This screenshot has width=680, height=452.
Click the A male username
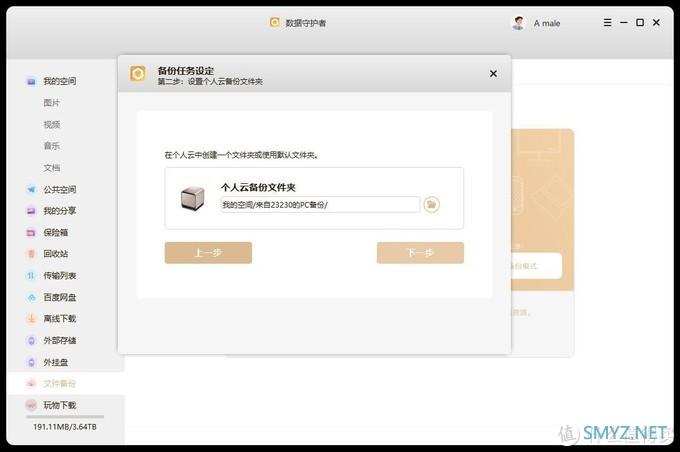pyautogui.click(x=547, y=23)
